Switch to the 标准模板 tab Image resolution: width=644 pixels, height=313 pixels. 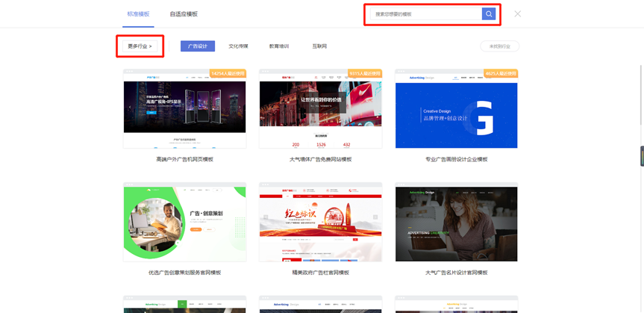pyautogui.click(x=138, y=14)
